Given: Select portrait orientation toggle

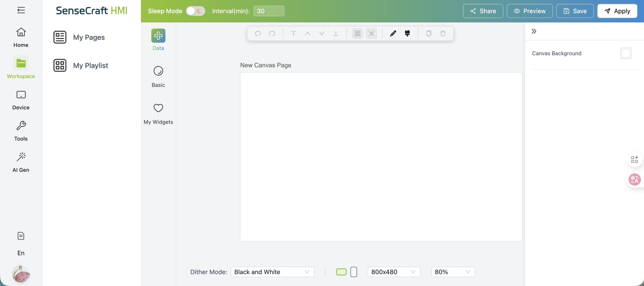Looking at the screenshot, I should (x=353, y=272).
